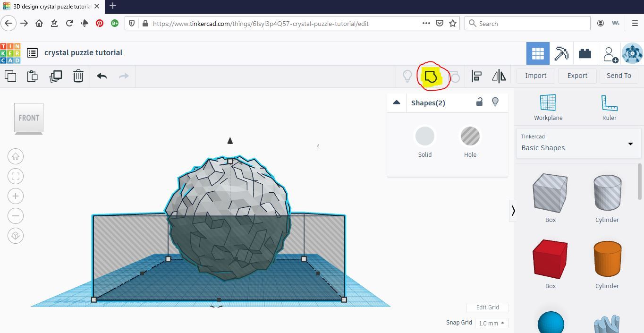Zoom out of the workplane

(x=16, y=216)
